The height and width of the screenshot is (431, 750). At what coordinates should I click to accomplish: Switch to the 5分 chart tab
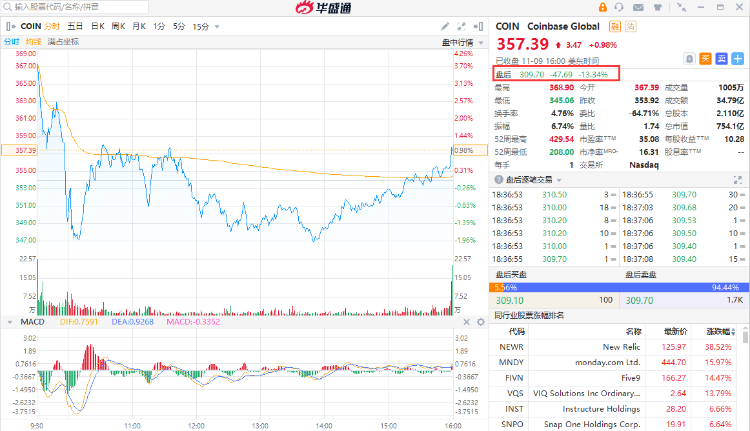179,26
